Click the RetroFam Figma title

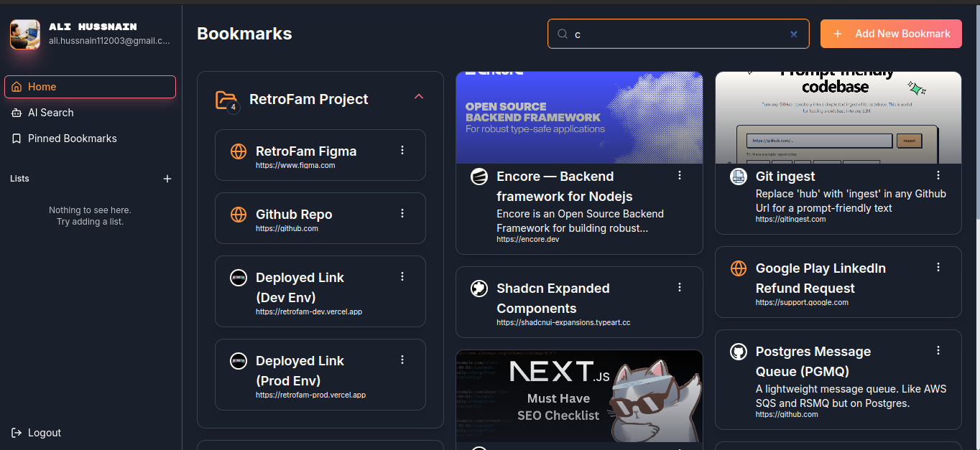pos(306,151)
